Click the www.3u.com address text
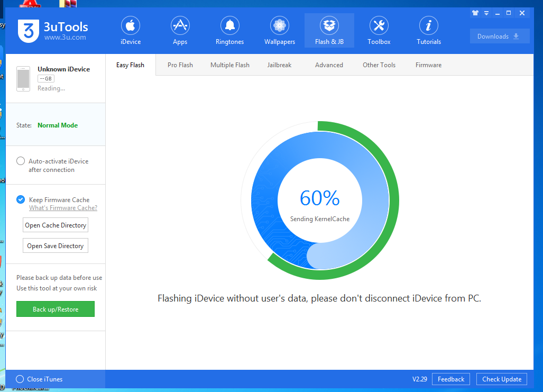 coord(65,37)
